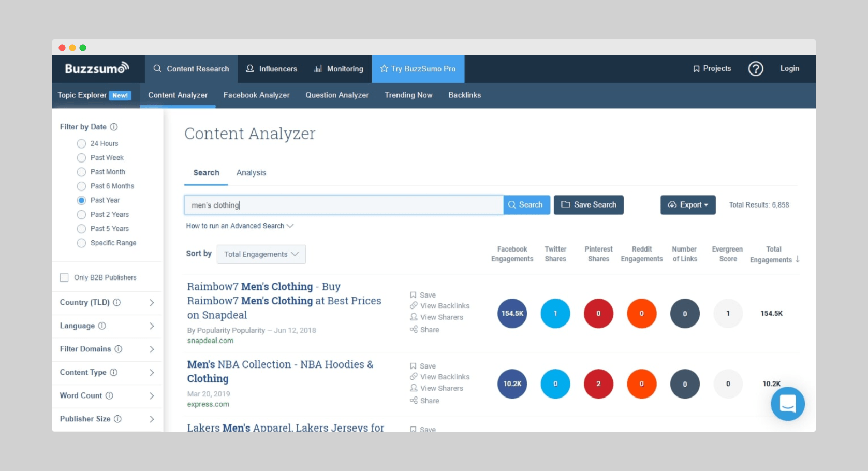The width and height of the screenshot is (868, 471).
Task: Select the Past 2 Years filter
Action: pyautogui.click(x=81, y=214)
